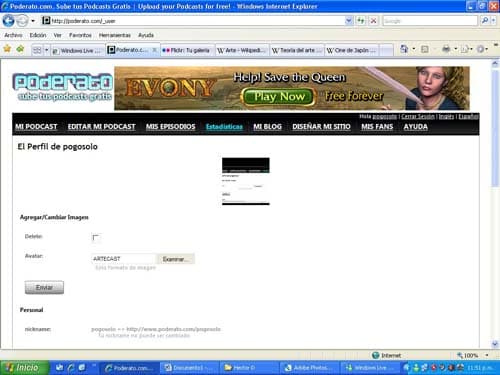Click the browser Back arrow button
The height and width of the screenshot is (375, 500).
[x=8, y=21]
